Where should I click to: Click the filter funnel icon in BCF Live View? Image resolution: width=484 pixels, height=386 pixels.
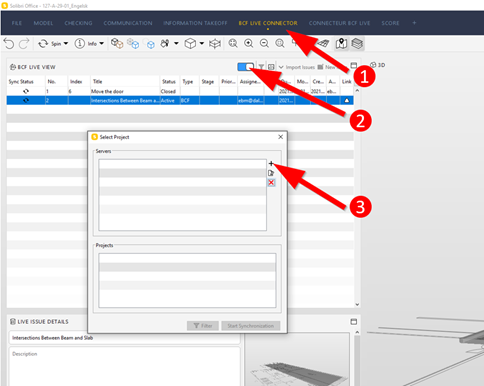(261, 67)
